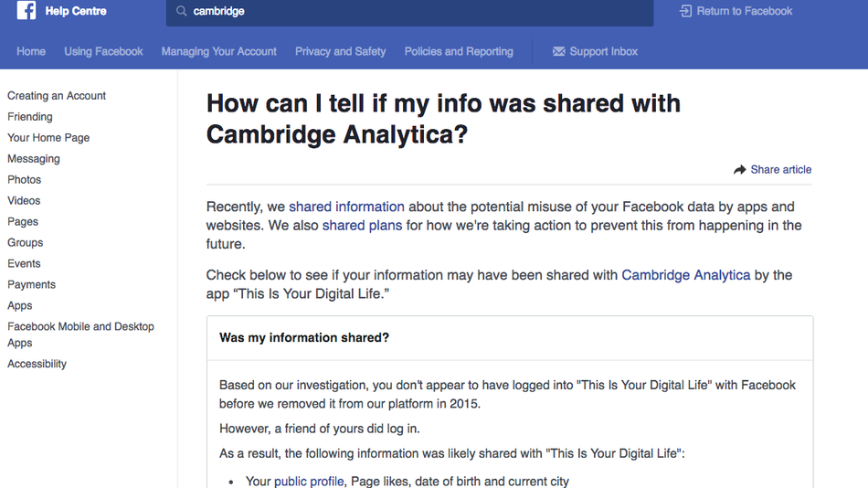Viewport: 868px width, 488px height.
Task: Open the public profile link
Action: click(309, 481)
